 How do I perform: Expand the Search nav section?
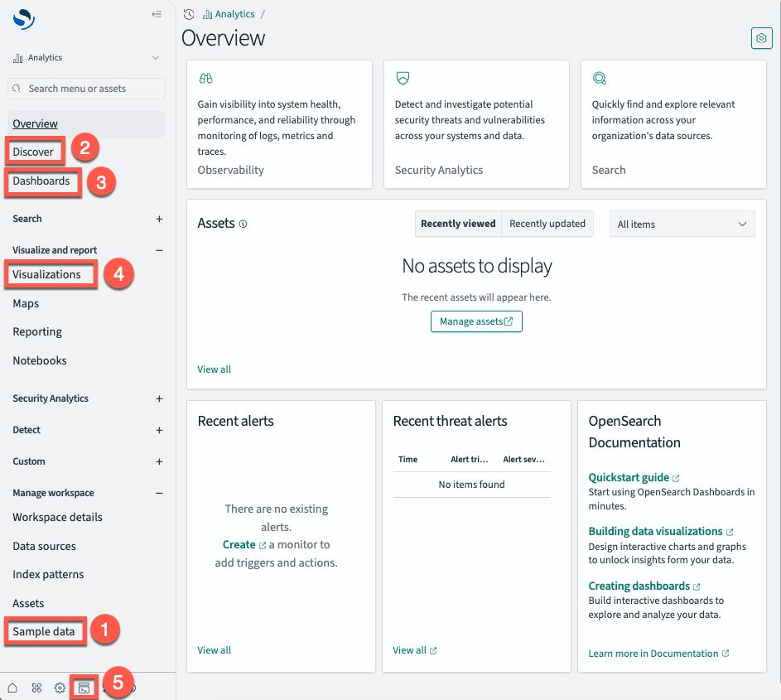click(x=159, y=219)
